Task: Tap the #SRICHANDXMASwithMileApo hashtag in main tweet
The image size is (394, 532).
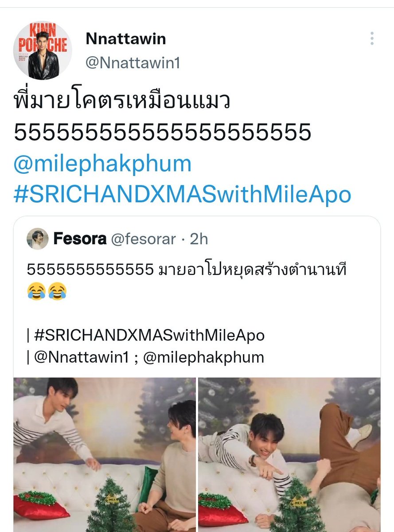Action: tap(183, 195)
